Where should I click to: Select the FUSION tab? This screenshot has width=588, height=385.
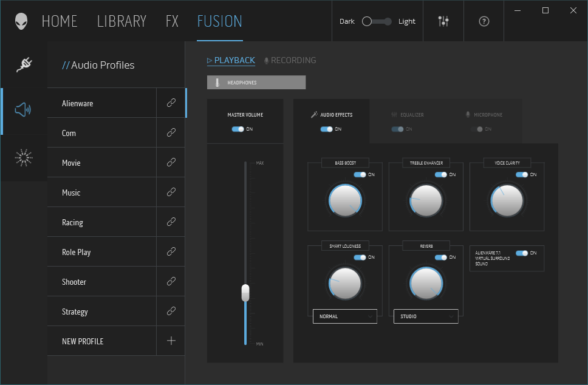pyautogui.click(x=220, y=21)
